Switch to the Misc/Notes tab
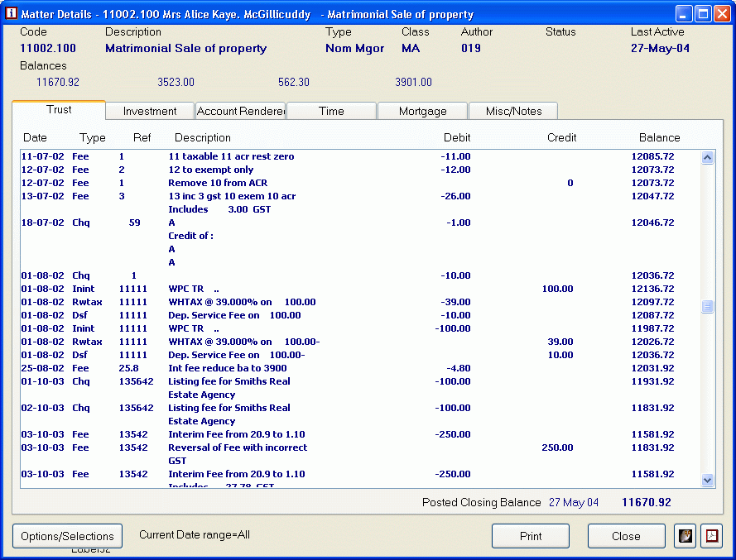736x560 pixels. [x=513, y=111]
